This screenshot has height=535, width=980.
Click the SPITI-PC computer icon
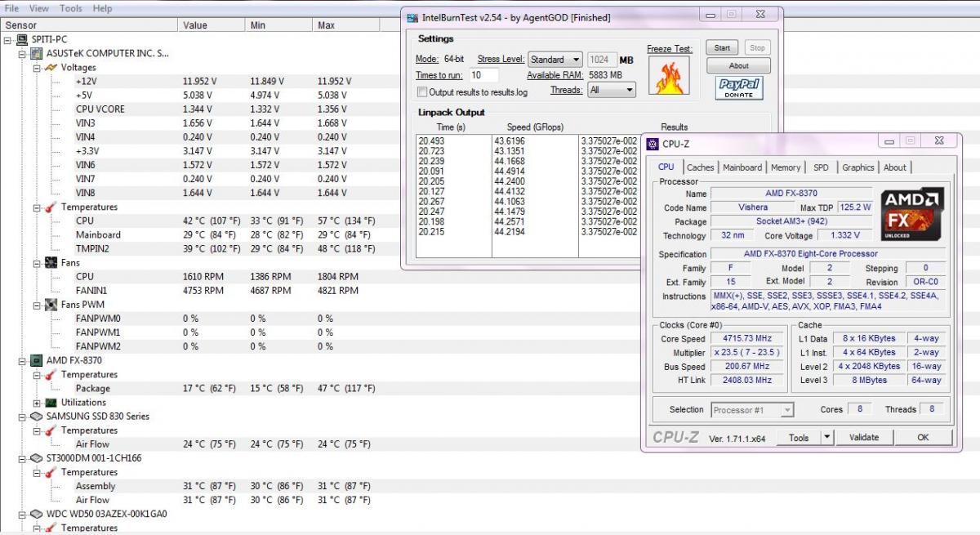[x=21, y=39]
